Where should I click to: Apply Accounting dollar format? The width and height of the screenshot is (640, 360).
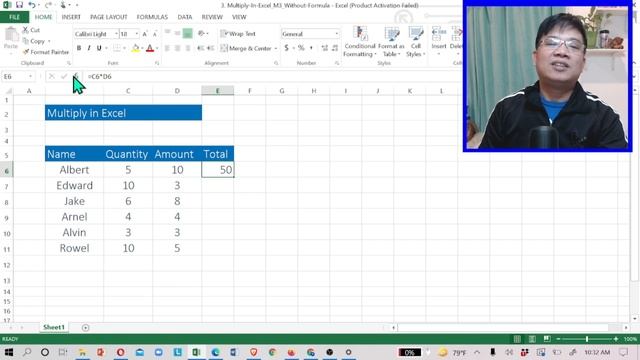pos(287,48)
